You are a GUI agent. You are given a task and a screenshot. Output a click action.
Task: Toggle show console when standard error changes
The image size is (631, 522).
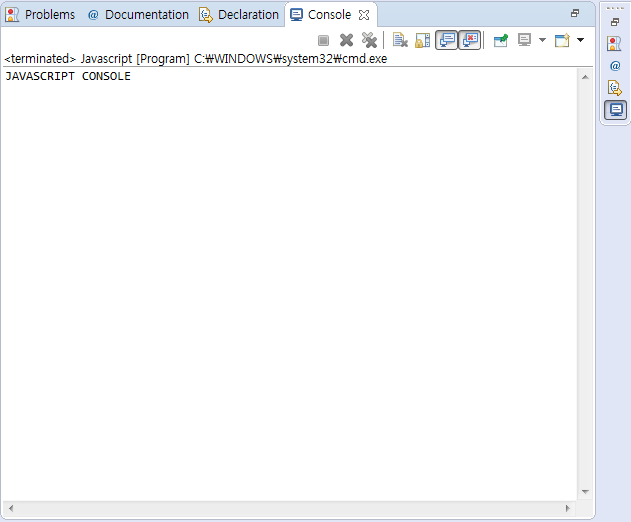pos(470,40)
